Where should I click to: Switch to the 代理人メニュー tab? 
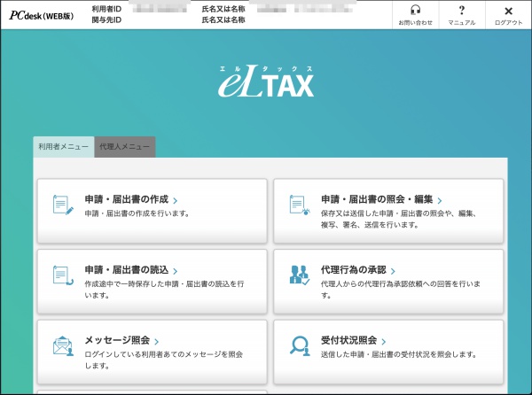(x=125, y=147)
